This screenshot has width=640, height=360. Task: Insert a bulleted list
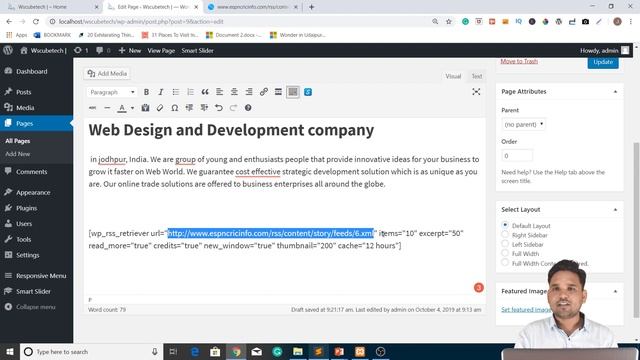(x=176, y=92)
